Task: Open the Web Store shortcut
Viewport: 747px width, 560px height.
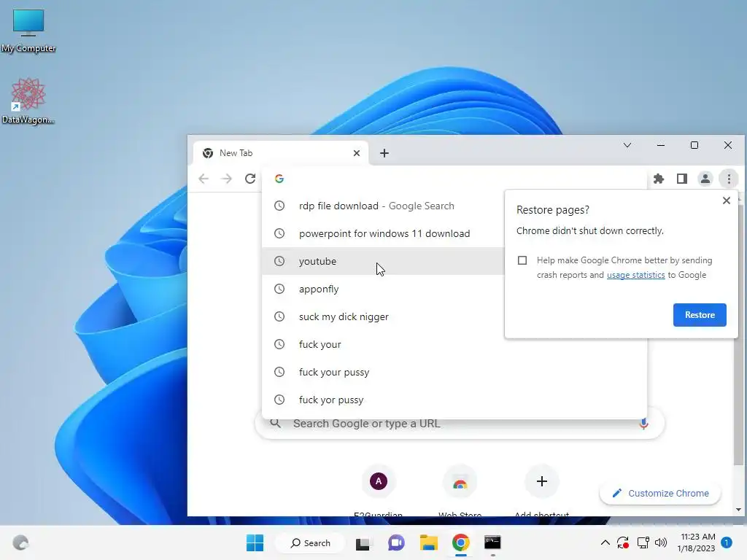Action: pos(460,491)
